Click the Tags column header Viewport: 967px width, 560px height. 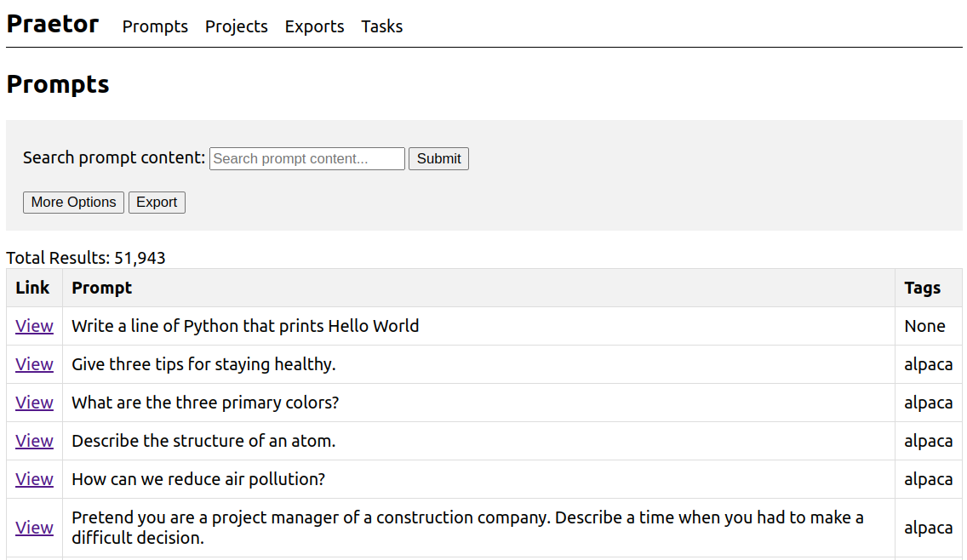click(x=922, y=288)
